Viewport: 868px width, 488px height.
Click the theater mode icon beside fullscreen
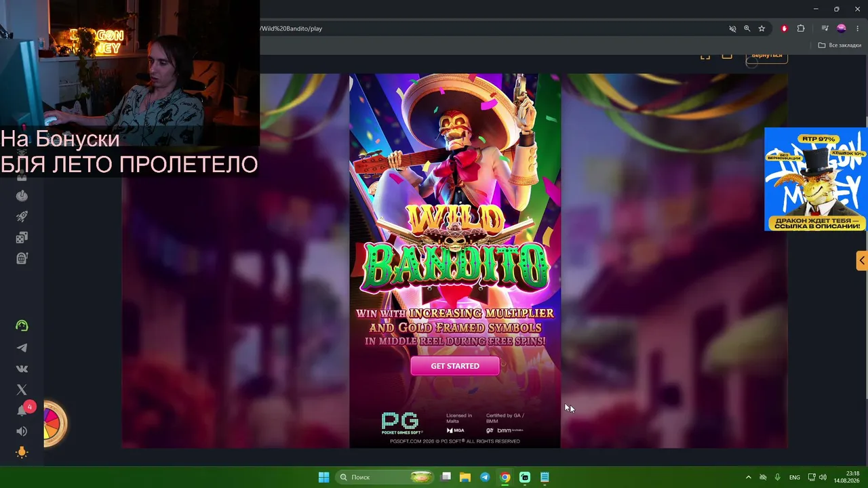(727, 56)
